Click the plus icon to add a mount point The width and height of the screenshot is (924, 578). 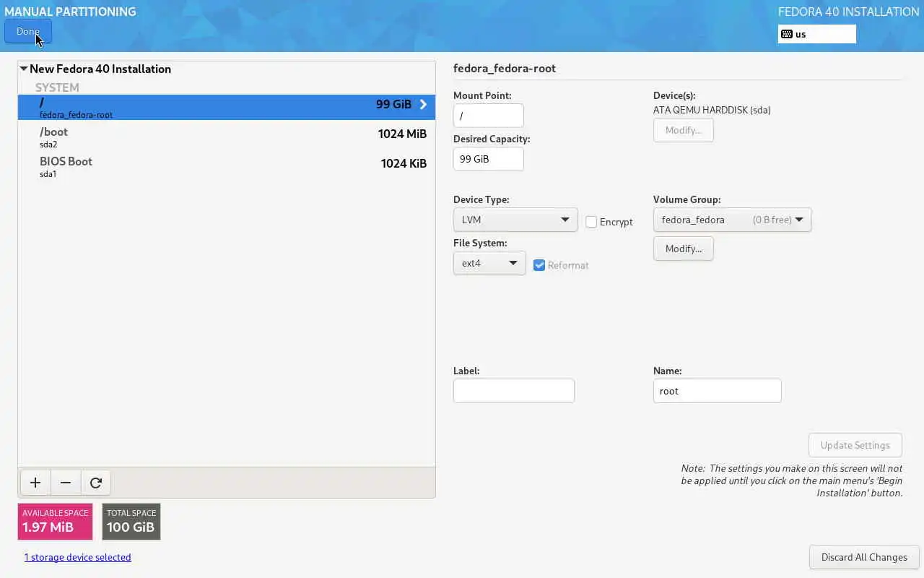tap(35, 483)
